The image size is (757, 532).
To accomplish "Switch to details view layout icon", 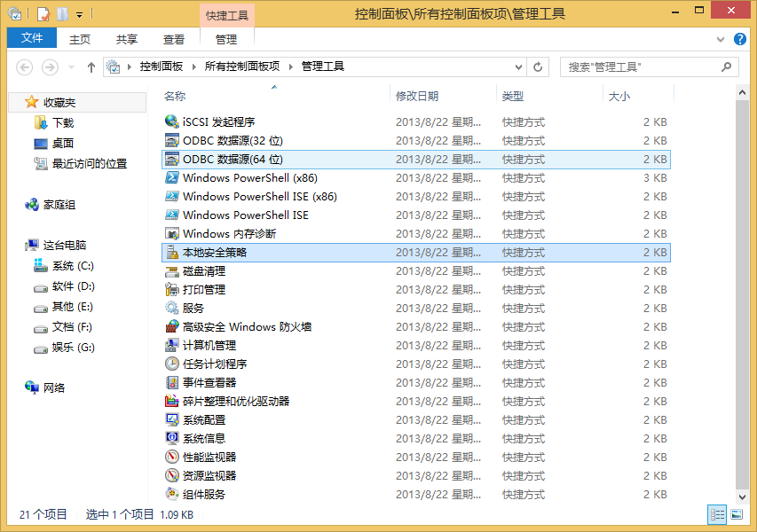I will pos(717,514).
